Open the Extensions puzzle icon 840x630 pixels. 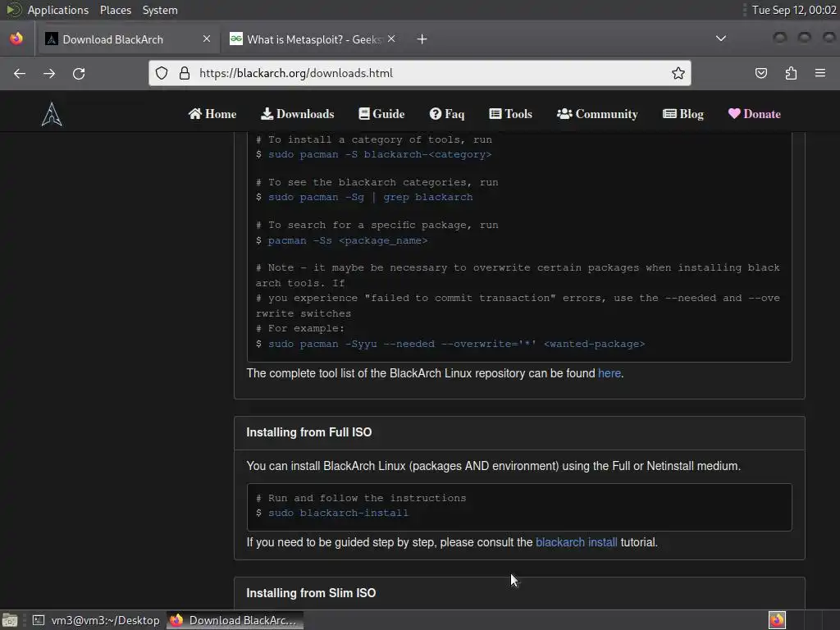791,73
